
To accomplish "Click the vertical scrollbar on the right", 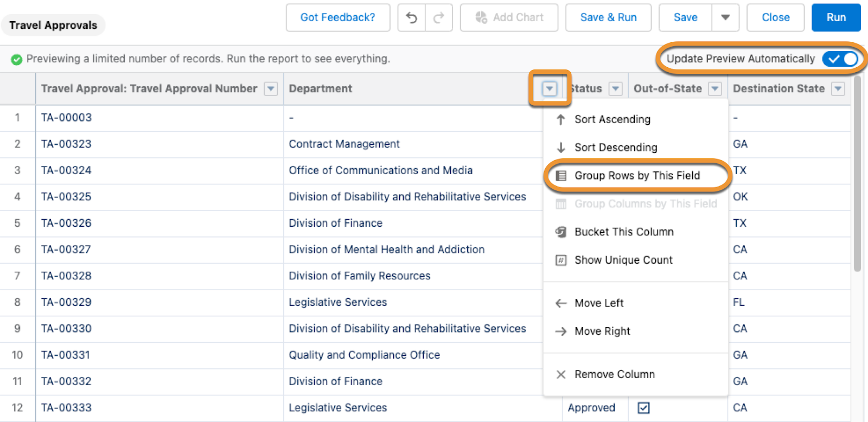I will (x=857, y=174).
